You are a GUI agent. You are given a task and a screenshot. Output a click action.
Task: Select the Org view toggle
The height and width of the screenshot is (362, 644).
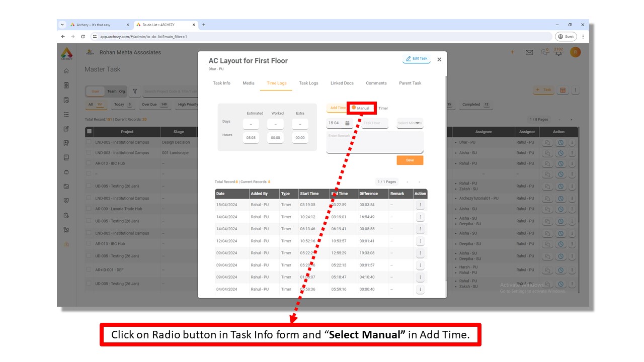click(122, 92)
